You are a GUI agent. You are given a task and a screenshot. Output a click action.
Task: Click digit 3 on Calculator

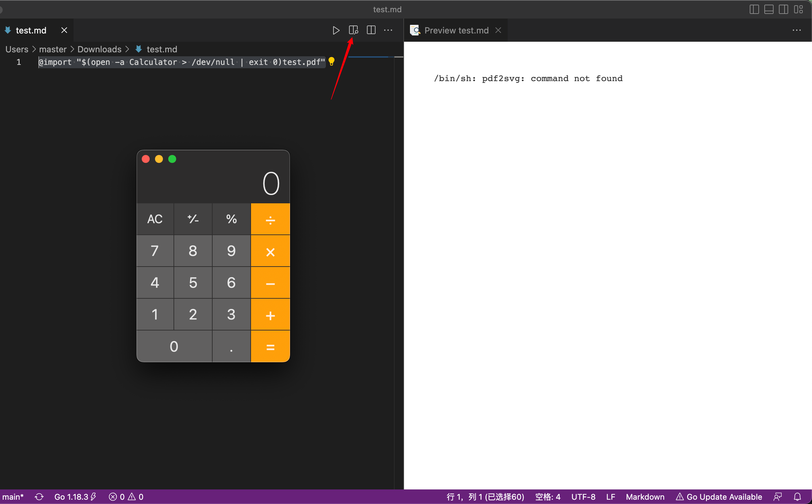point(231,314)
